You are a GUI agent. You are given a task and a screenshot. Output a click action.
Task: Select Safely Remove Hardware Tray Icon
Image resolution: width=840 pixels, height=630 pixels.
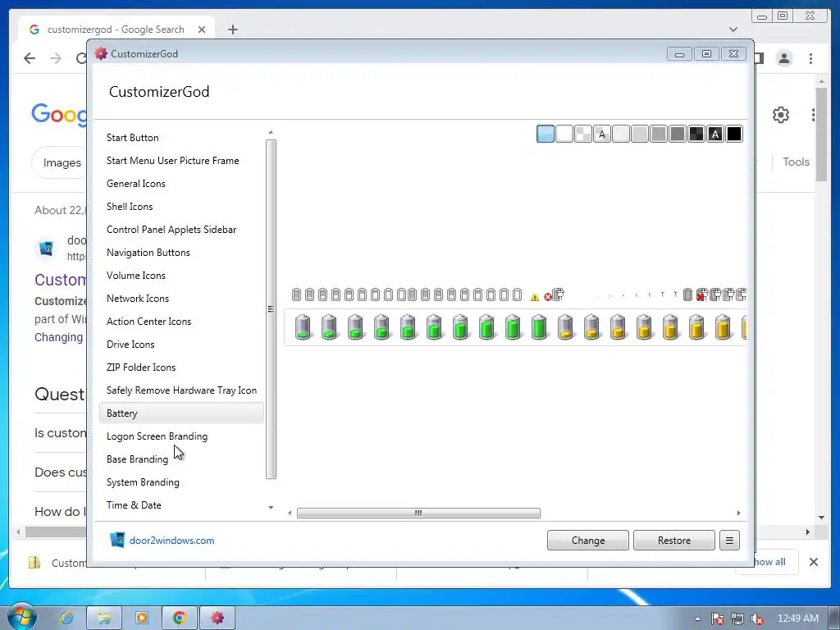coord(181,390)
